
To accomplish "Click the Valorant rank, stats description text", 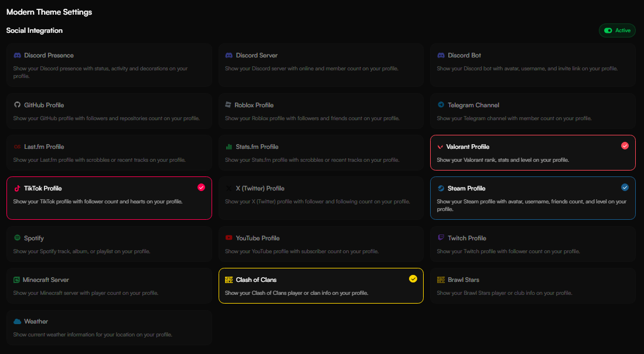I will [503, 160].
